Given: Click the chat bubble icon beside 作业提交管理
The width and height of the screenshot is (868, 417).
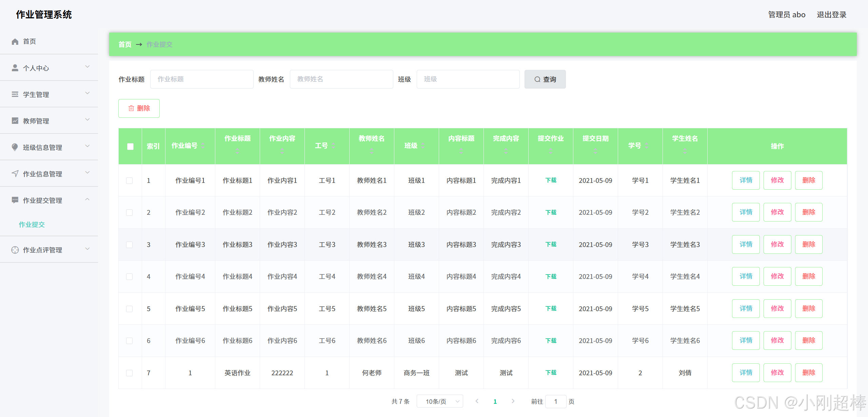Looking at the screenshot, I should pyautogui.click(x=15, y=200).
